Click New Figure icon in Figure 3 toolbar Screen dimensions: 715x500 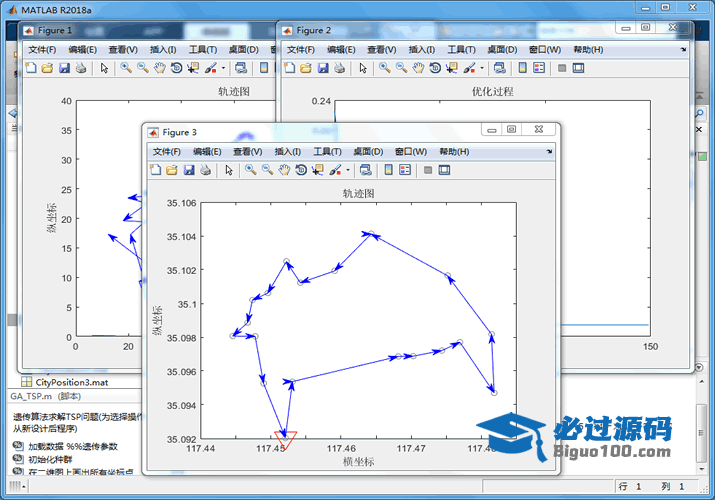(x=155, y=170)
